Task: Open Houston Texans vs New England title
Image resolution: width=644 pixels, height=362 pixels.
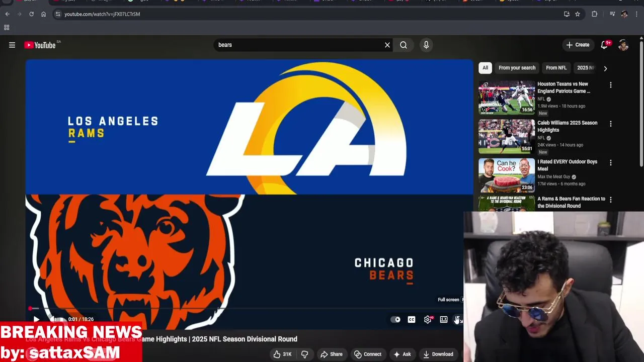Action: [x=563, y=87]
